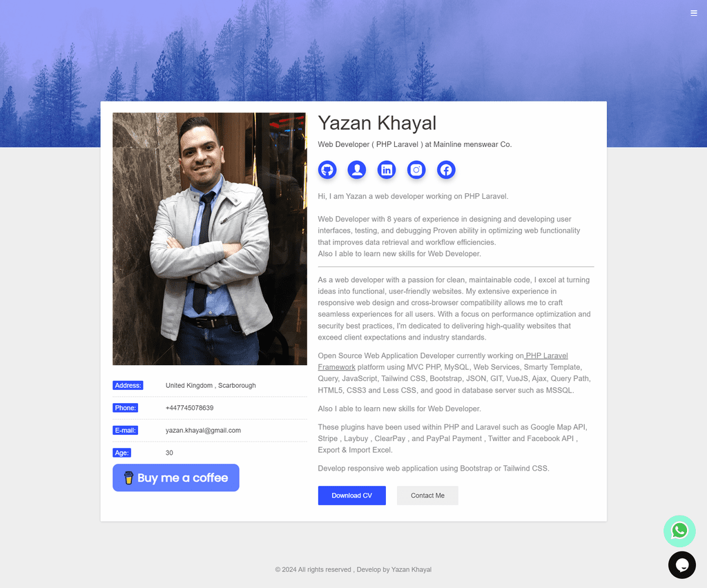The image size is (707, 588).
Task: Click the footer copyright text
Action: [x=353, y=569]
